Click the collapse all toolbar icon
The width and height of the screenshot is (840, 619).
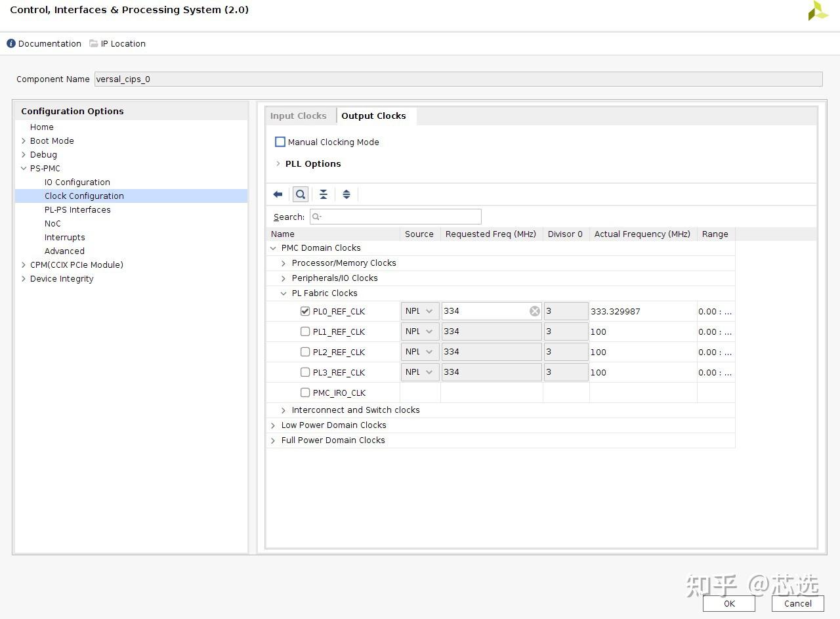324,194
